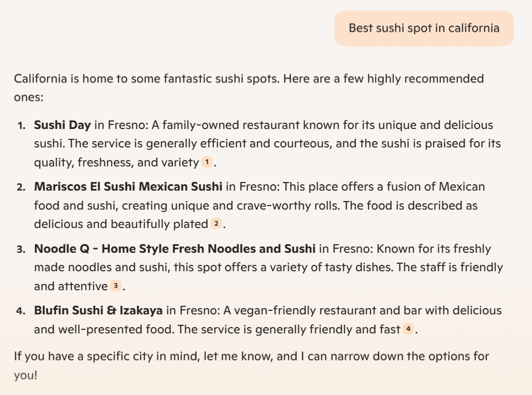
Task: Click the bold 'Blufin Sushi & Izakaya' name
Action: pos(98,310)
